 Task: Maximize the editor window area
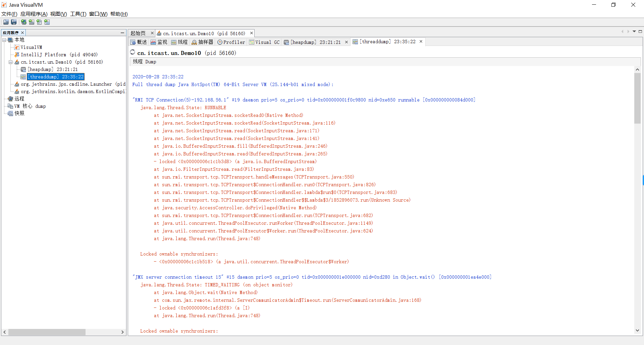pyautogui.click(x=640, y=31)
